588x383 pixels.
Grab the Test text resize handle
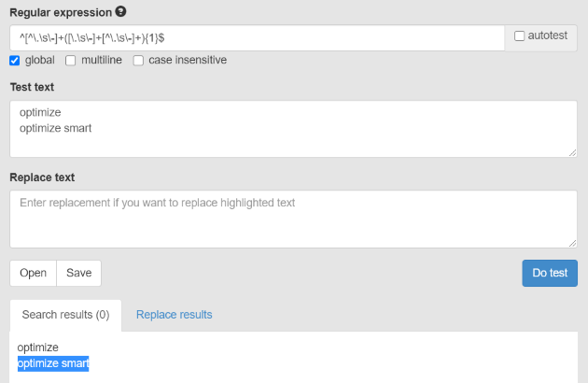click(572, 152)
